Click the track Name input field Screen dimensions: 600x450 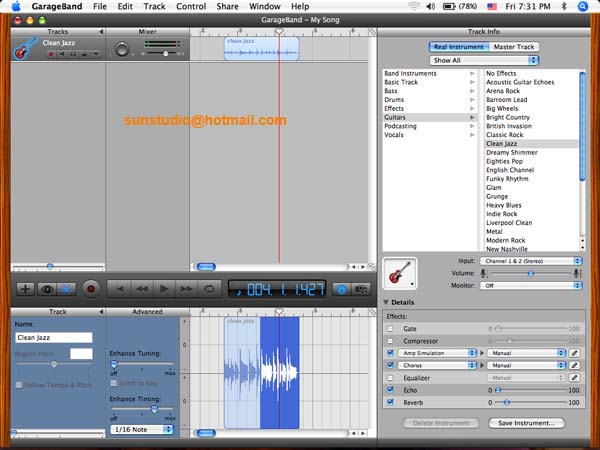coord(54,338)
